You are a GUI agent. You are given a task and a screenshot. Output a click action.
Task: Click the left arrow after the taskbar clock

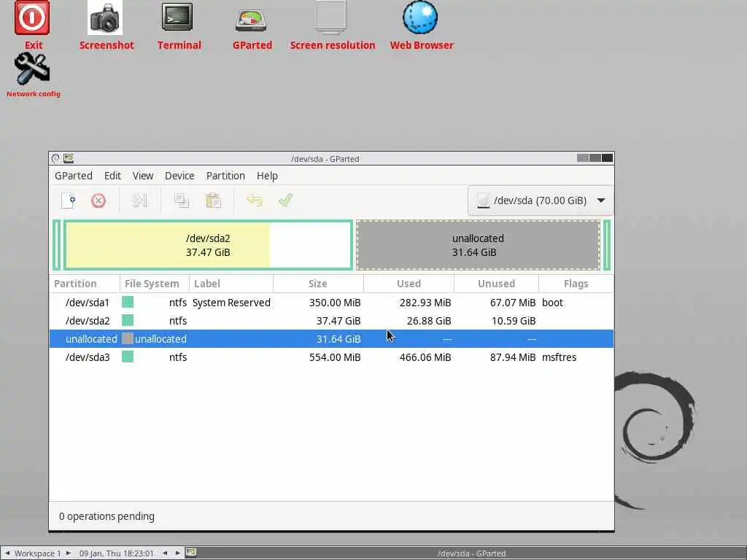tap(165, 553)
